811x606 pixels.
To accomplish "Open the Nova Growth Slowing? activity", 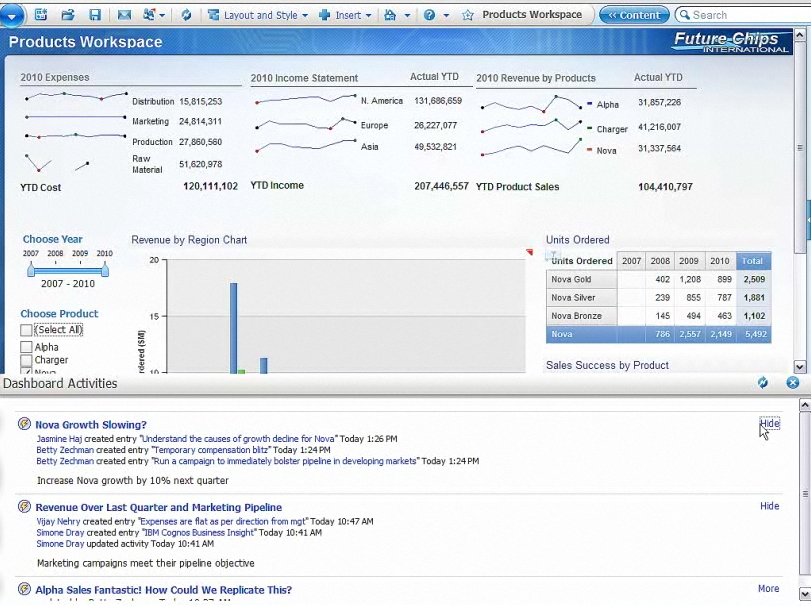I will coord(91,425).
